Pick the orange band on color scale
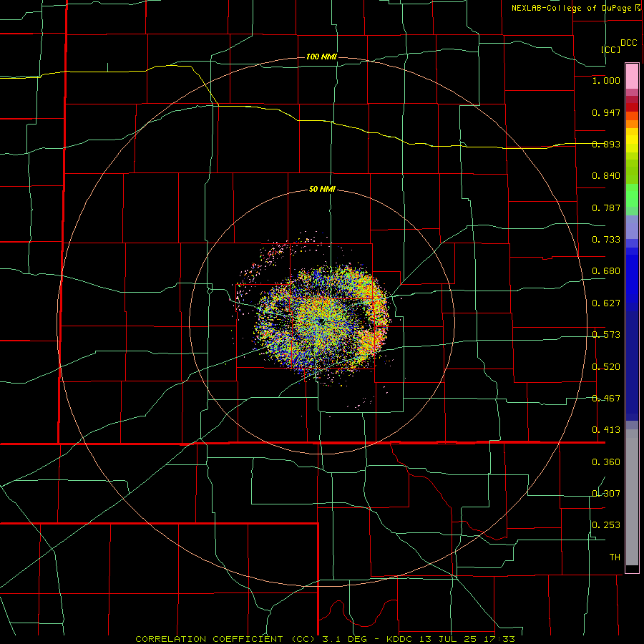 [632, 124]
